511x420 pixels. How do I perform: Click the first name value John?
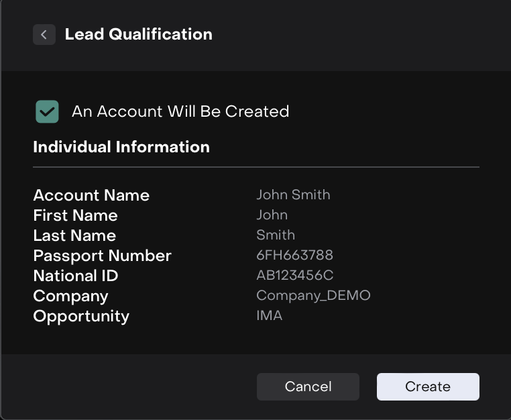[x=272, y=215]
